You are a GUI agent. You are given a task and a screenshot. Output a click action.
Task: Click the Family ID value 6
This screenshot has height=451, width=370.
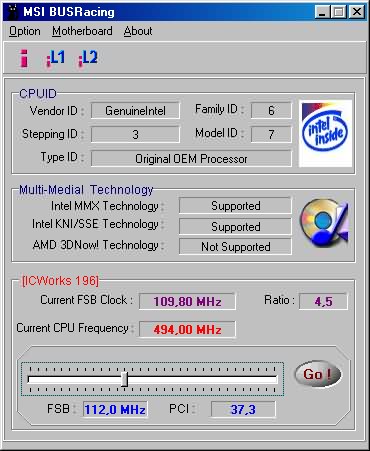[271, 110]
